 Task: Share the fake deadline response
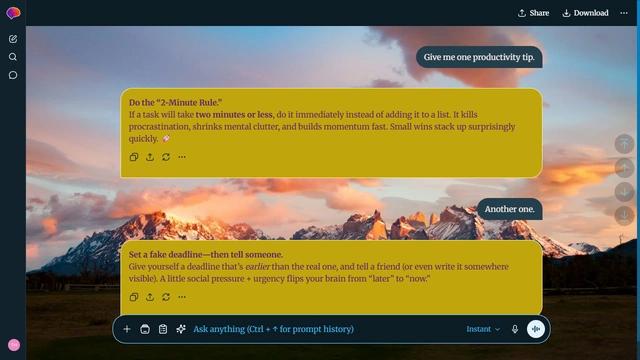[150, 297]
